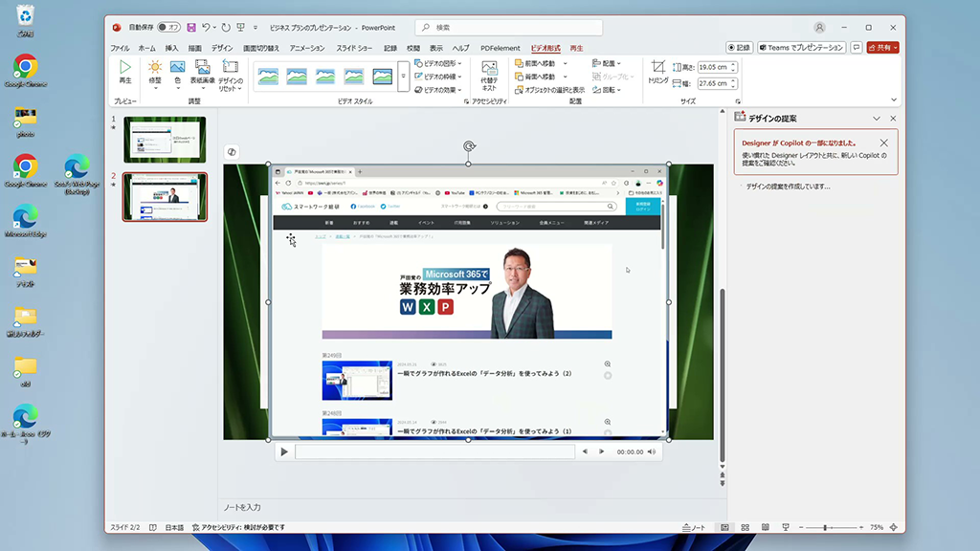
Task: Open the ファイル menu tab
Action: click(x=120, y=48)
